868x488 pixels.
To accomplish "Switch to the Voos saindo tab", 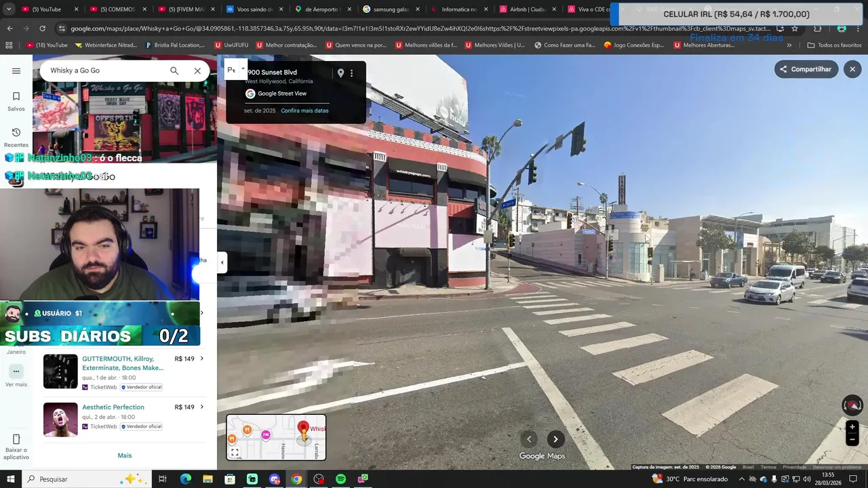I will pyautogui.click(x=254, y=9).
